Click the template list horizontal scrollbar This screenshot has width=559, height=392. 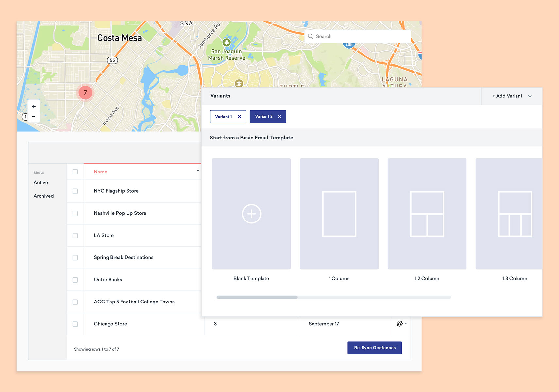tap(257, 297)
